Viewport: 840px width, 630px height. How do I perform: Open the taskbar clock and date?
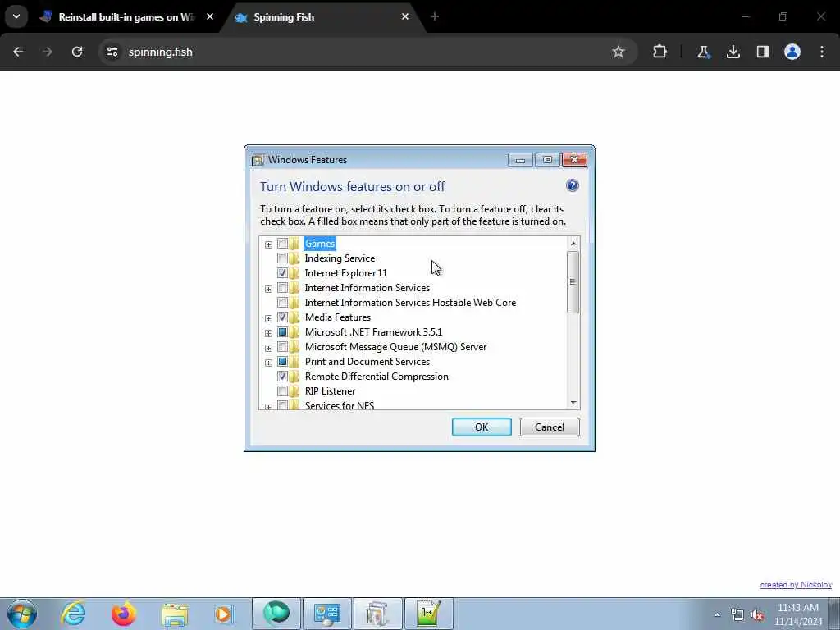(798, 614)
